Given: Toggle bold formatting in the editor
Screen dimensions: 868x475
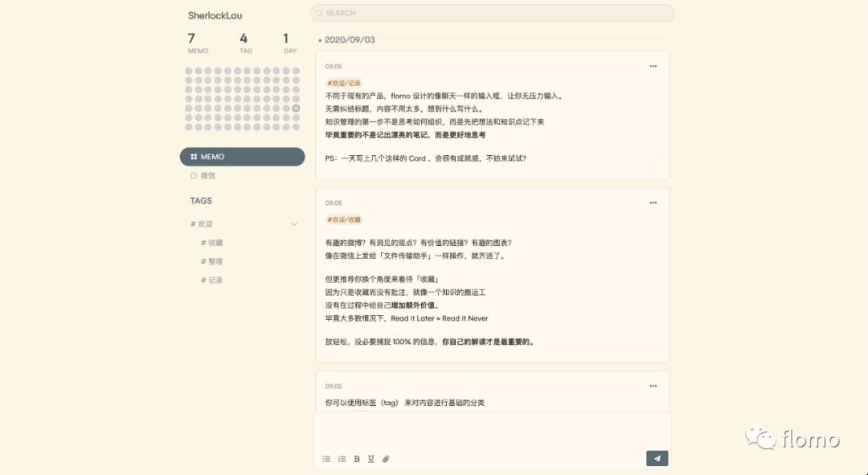Looking at the screenshot, I should 357,459.
